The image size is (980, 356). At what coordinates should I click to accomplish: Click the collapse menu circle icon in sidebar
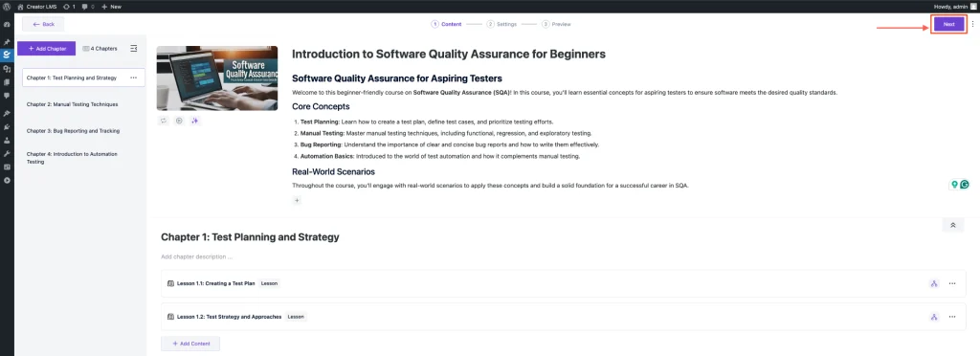pyautogui.click(x=7, y=181)
